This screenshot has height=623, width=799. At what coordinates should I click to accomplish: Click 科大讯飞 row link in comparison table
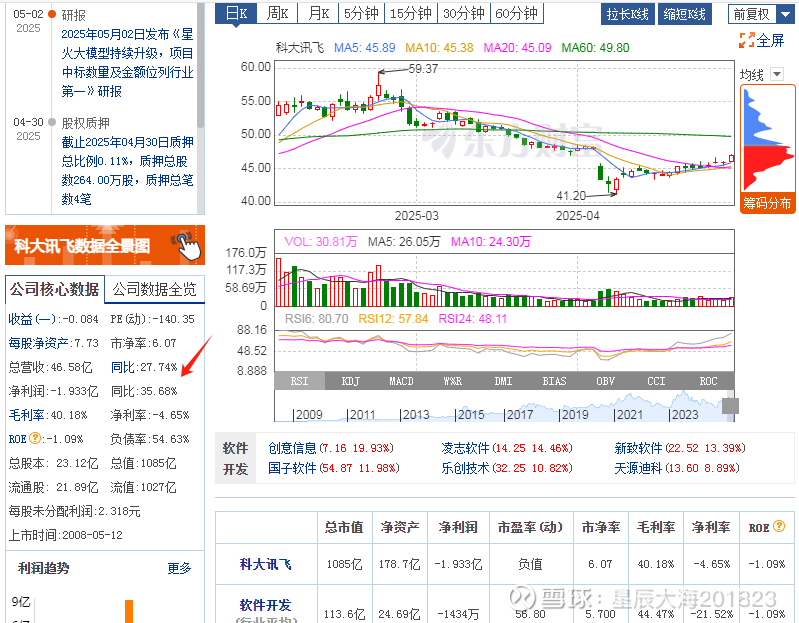tap(265, 564)
